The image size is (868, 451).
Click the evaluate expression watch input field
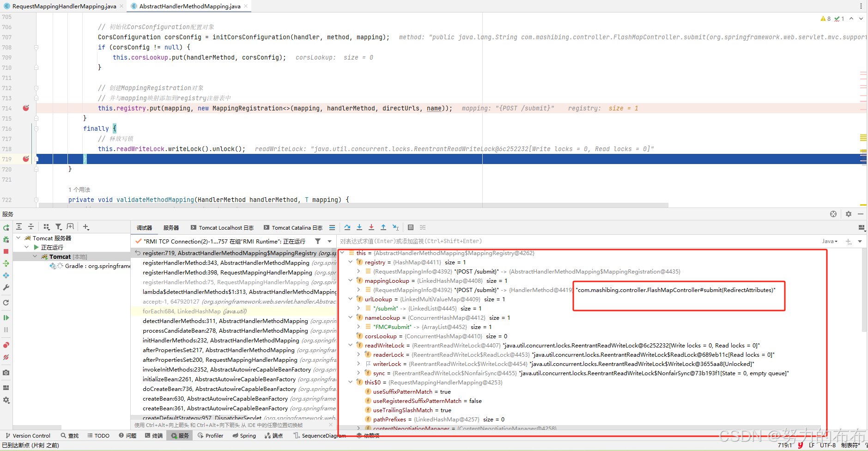click(577, 241)
